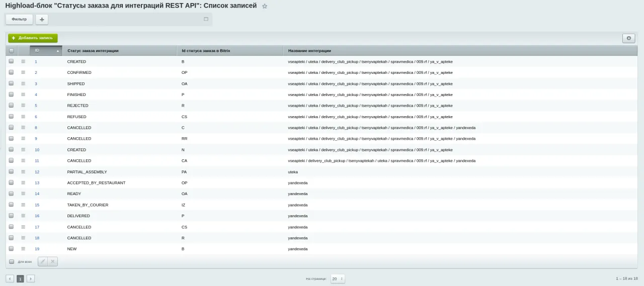
Task: Click the favorites star next to page title
Action: click(x=265, y=6)
